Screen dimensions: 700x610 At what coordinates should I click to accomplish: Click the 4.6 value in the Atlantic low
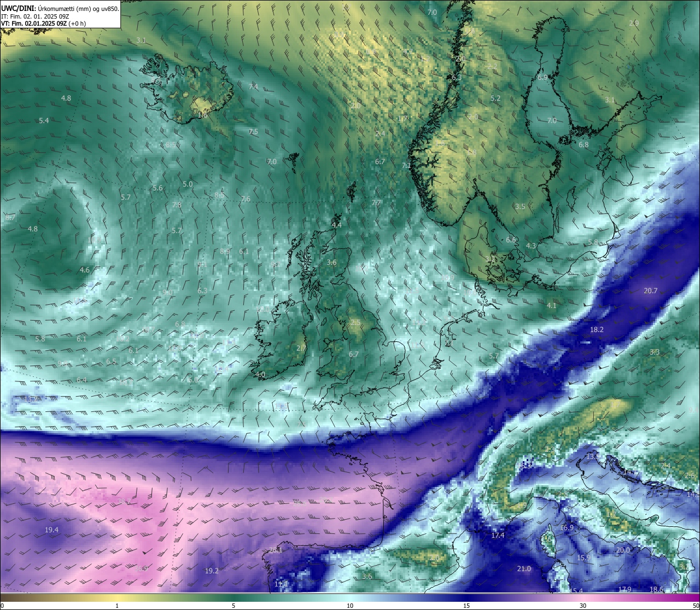click(84, 270)
